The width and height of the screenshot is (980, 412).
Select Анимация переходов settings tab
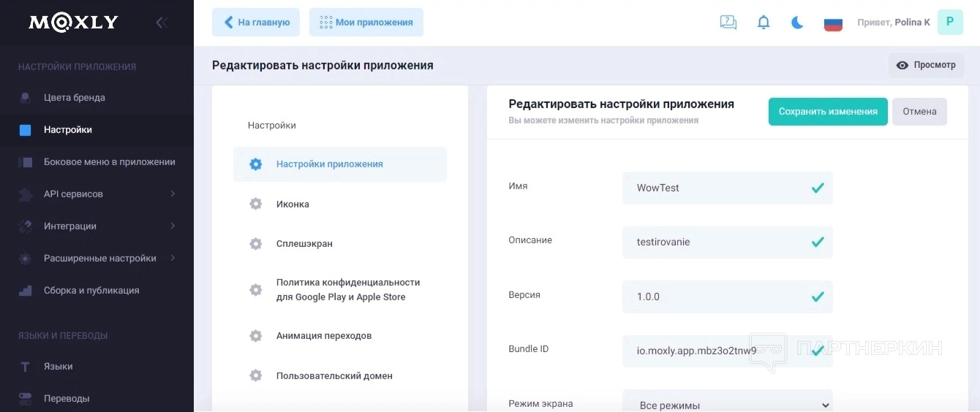[340, 336]
